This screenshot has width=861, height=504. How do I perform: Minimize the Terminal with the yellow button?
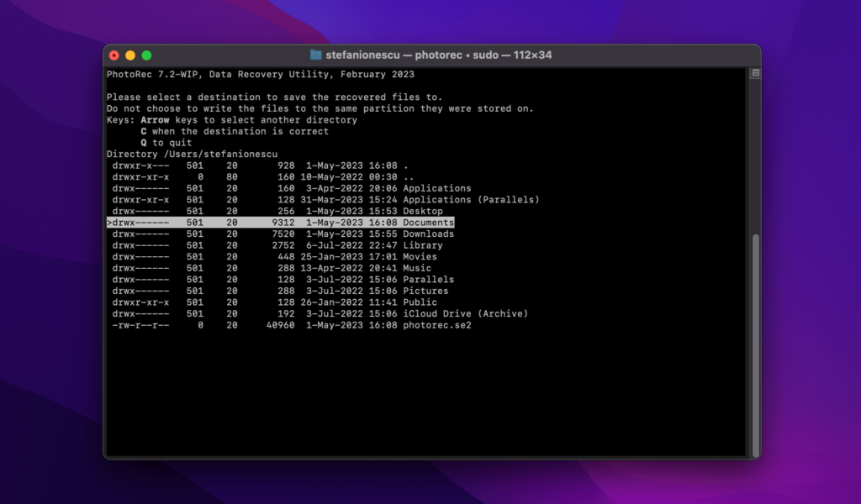pos(130,55)
